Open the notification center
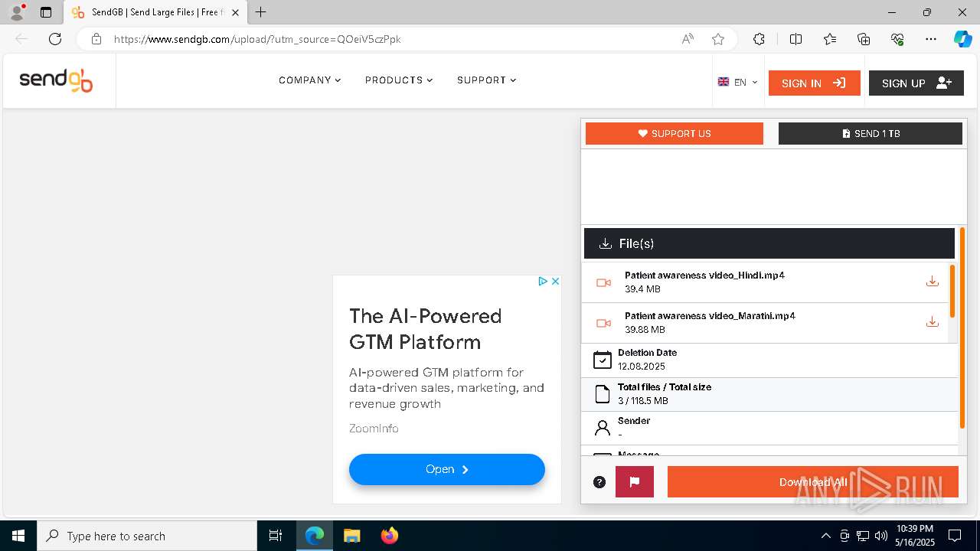 (x=955, y=536)
